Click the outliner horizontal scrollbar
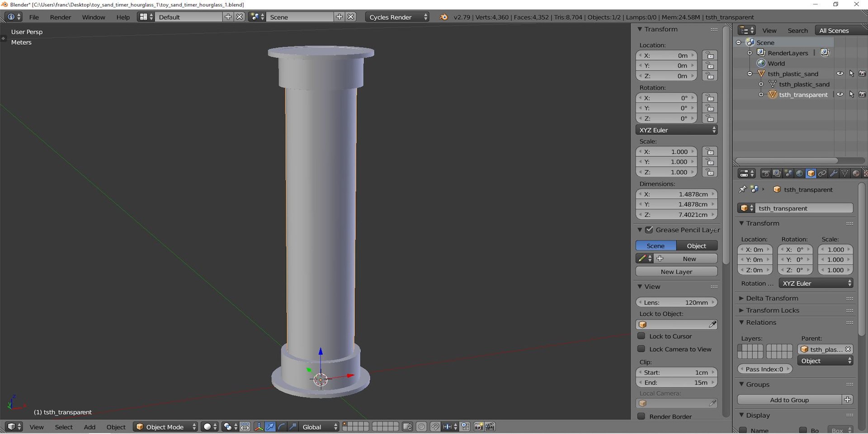The width and height of the screenshot is (868, 434). pos(787,160)
